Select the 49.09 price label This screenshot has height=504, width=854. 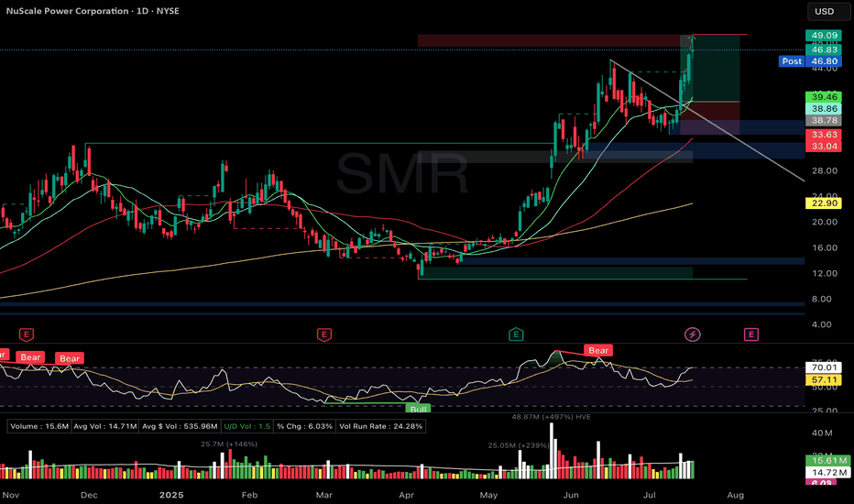click(824, 36)
